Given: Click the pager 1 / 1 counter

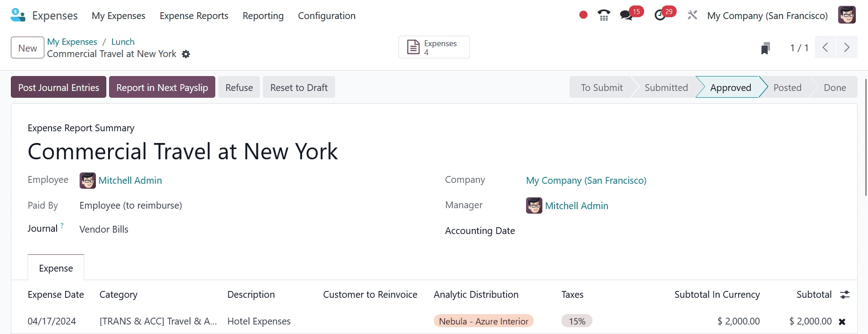Looking at the screenshot, I should click(799, 48).
